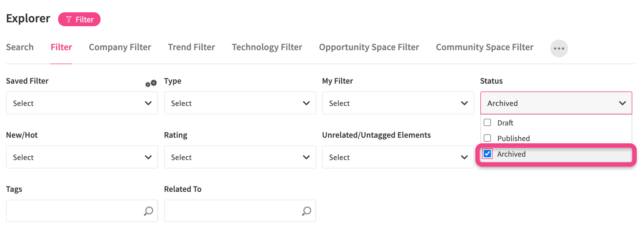Image resolution: width=644 pixels, height=242 pixels.
Task: Click the magnifier icon in Related To field
Action: pos(306,211)
